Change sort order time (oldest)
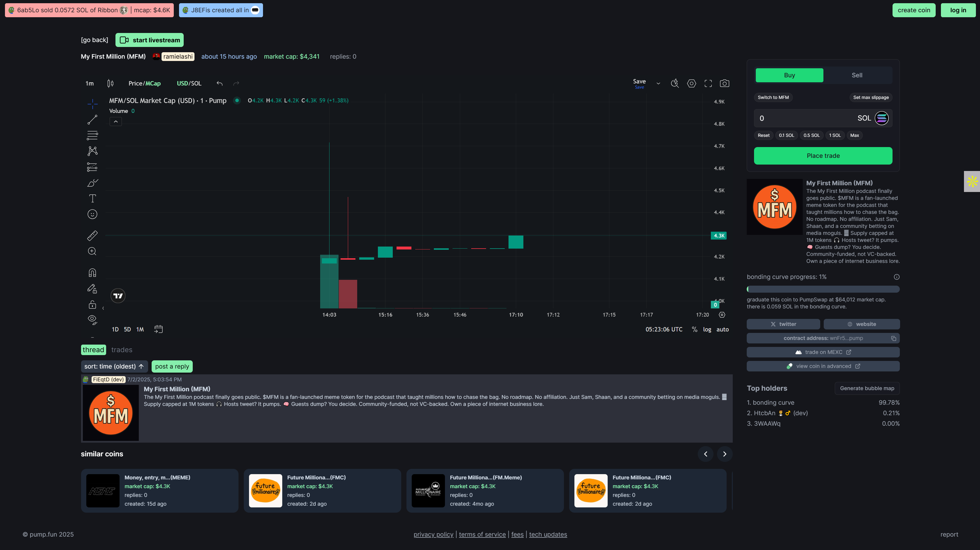980x550 pixels. coord(114,366)
